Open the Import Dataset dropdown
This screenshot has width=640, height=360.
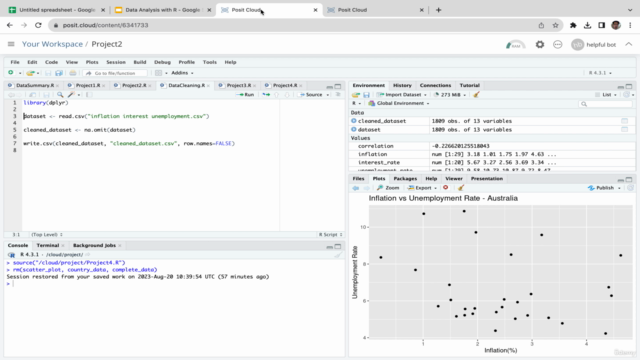tap(402, 95)
